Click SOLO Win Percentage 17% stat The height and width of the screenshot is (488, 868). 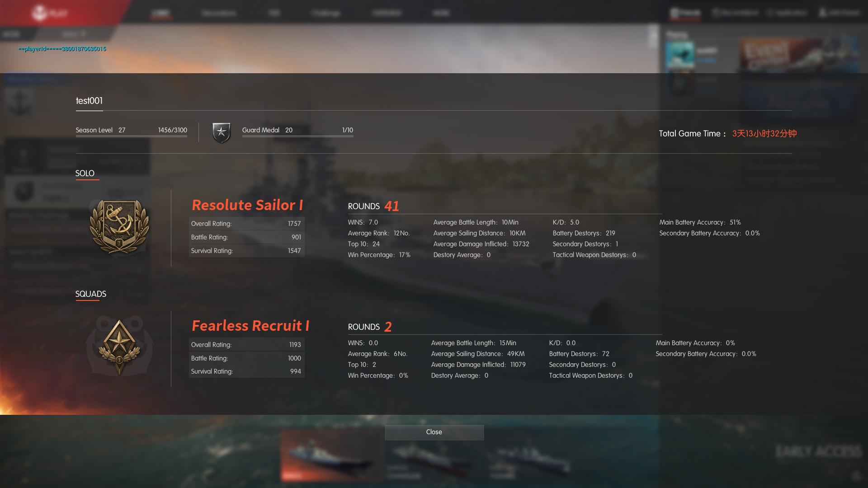click(x=379, y=255)
